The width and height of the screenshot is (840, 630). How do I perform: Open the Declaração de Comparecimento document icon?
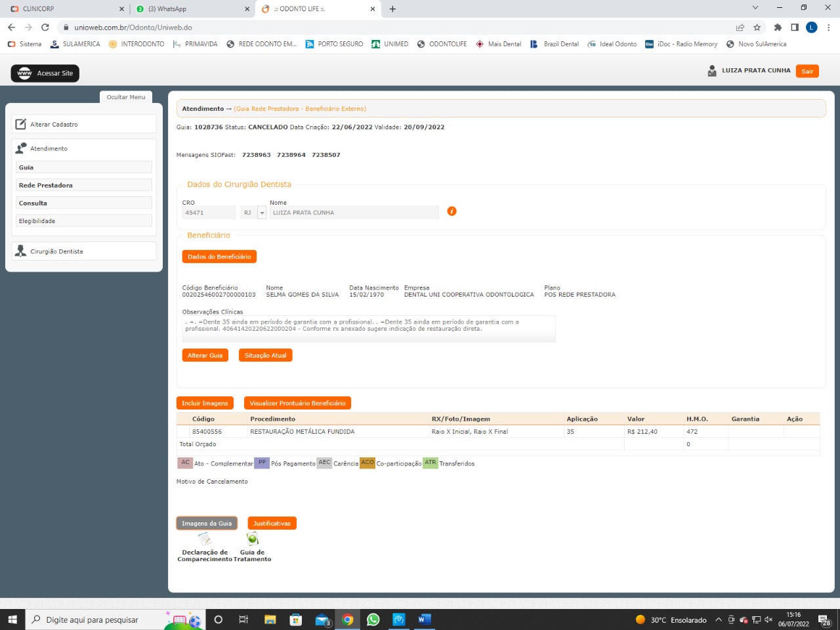coord(205,539)
